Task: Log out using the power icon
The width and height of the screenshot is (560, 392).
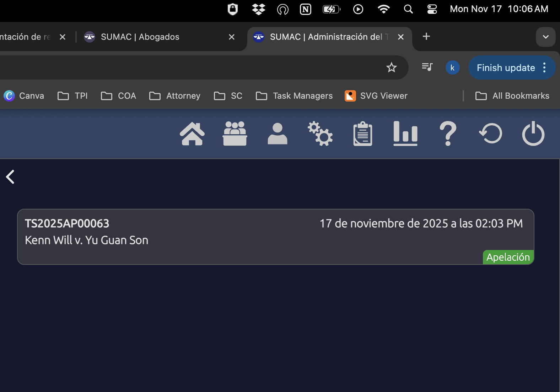Action: click(533, 134)
